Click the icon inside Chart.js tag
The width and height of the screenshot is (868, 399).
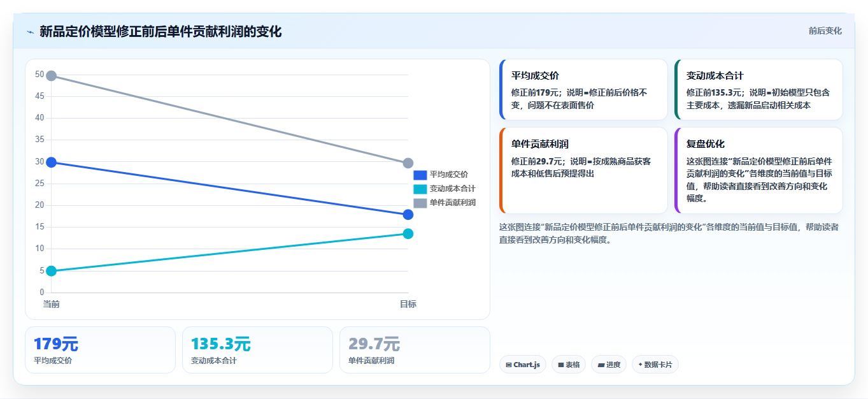(509, 365)
